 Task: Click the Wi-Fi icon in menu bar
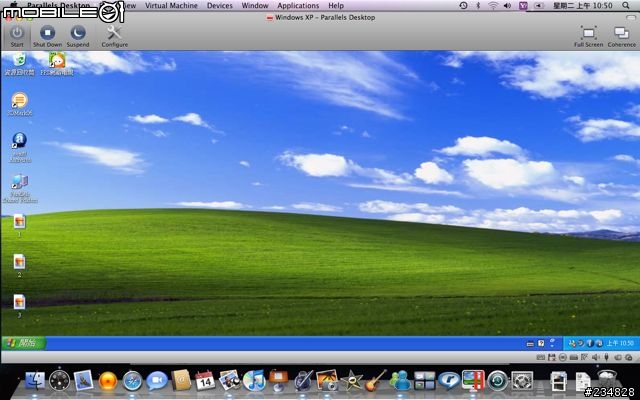[493, 6]
